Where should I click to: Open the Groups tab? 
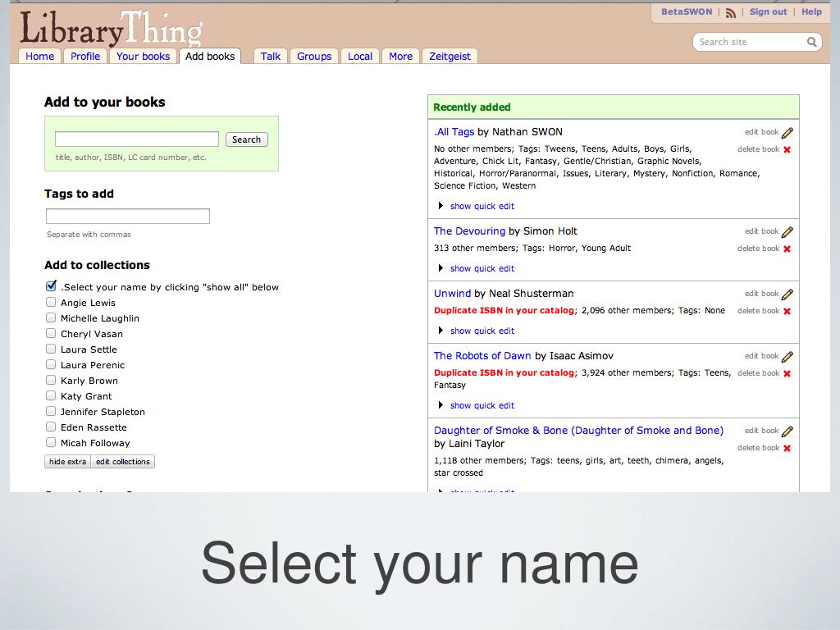[314, 57]
